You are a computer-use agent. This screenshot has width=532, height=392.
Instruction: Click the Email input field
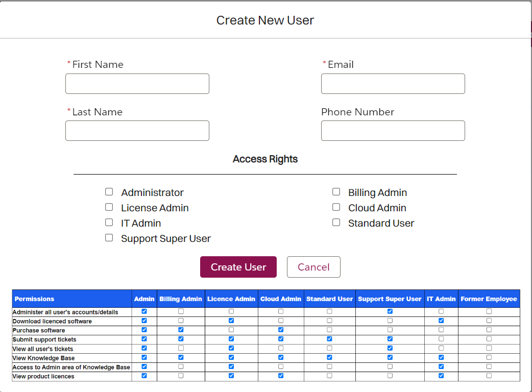(x=393, y=83)
